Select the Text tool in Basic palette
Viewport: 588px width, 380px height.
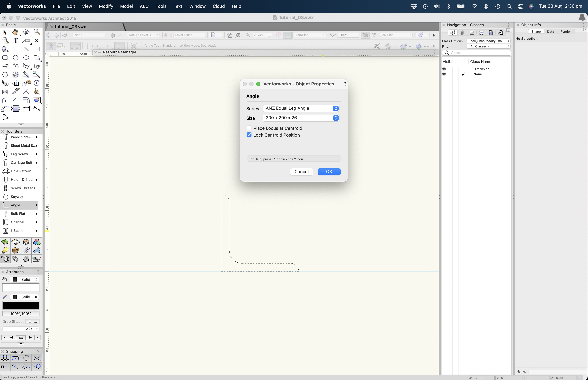[15, 41]
